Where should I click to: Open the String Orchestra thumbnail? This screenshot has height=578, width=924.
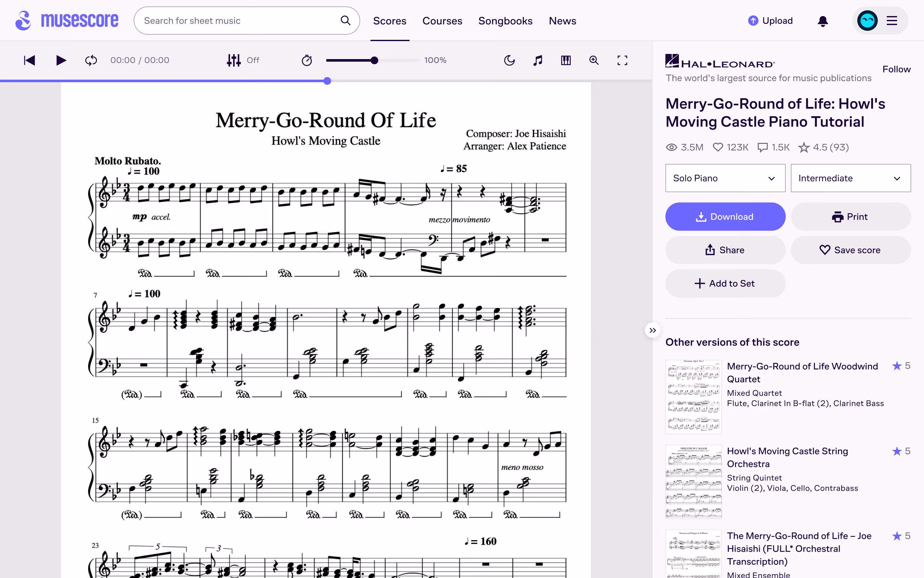693,482
